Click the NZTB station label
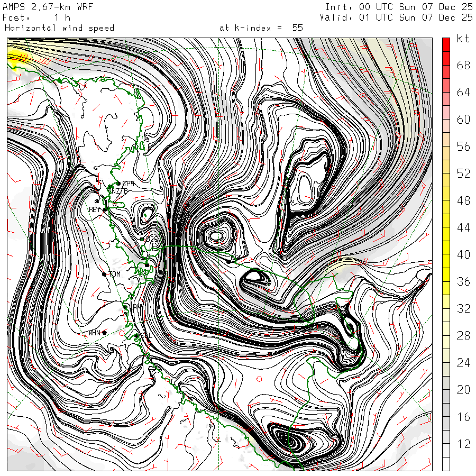Viewport: 476px width, 476px height. (x=119, y=191)
